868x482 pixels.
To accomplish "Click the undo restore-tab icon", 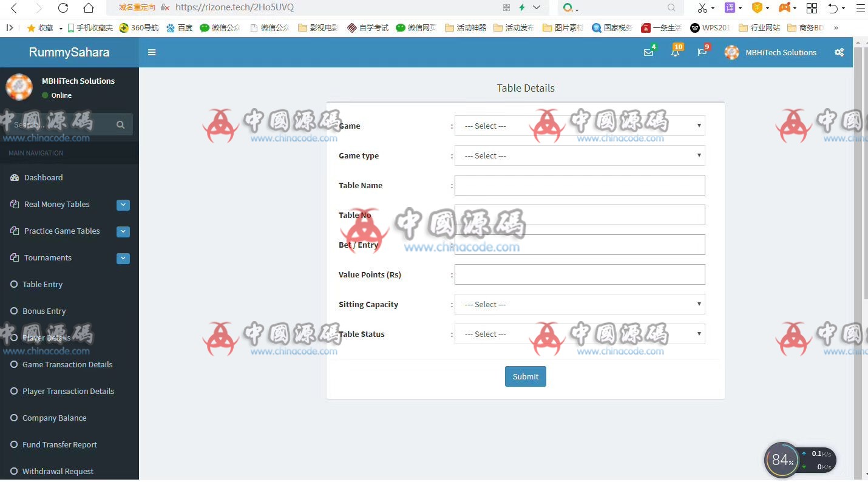I will pyautogui.click(x=833, y=8).
